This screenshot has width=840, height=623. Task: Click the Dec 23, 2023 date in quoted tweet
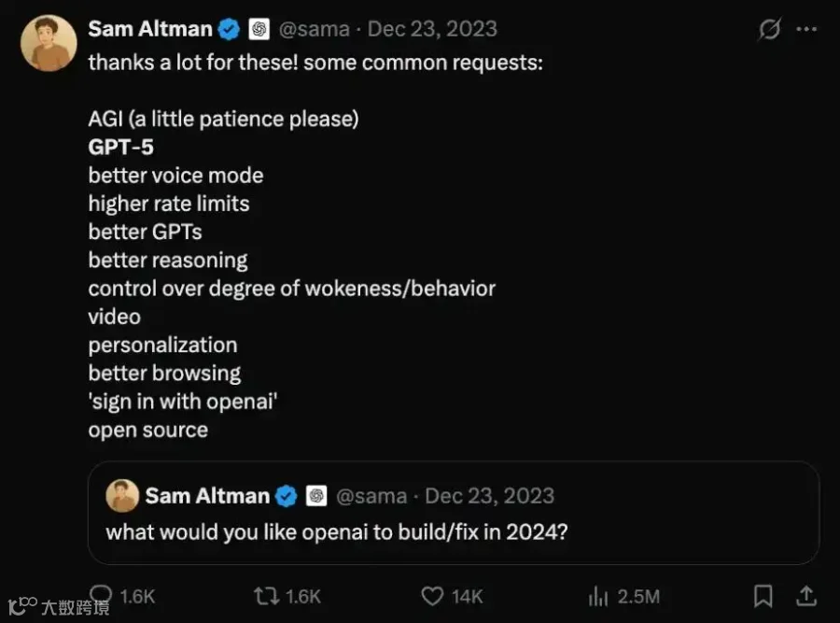point(490,496)
